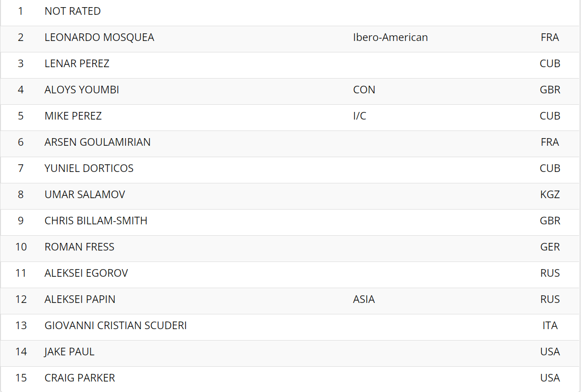Click ALOYS YOUMBI in the rankings
Viewport: 581px width, 392px height.
pyautogui.click(x=81, y=90)
